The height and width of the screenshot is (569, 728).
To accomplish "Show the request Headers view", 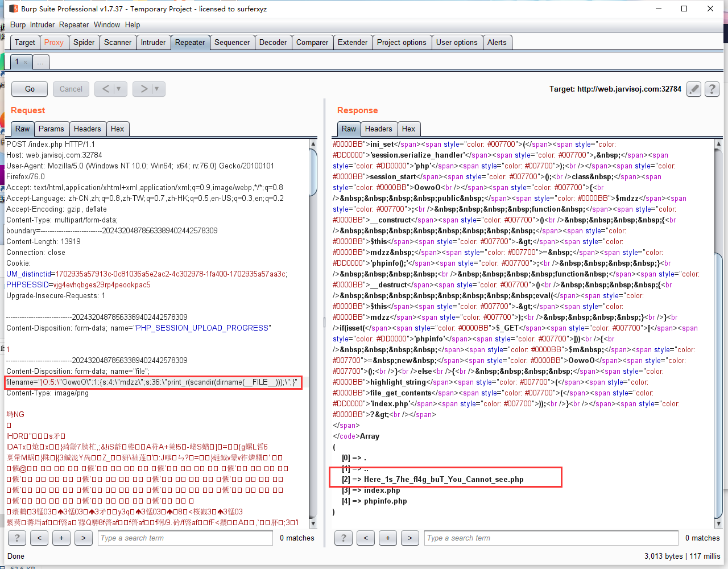I will point(87,129).
